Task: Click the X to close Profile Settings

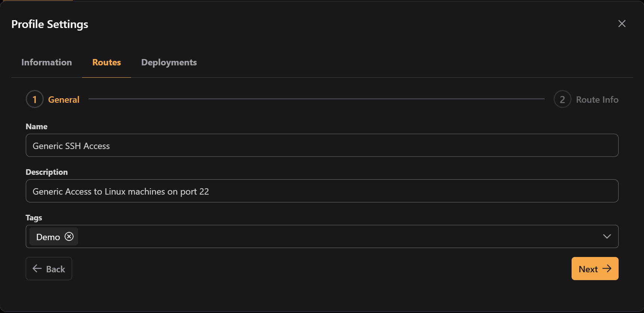Action: (x=622, y=24)
